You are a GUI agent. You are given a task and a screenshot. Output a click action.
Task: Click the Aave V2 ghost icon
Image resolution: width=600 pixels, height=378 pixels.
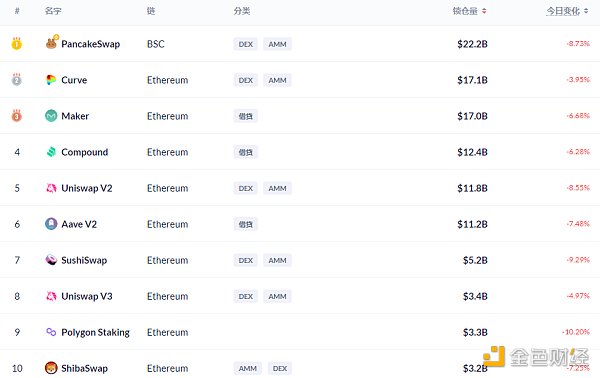tap(51, 224)
